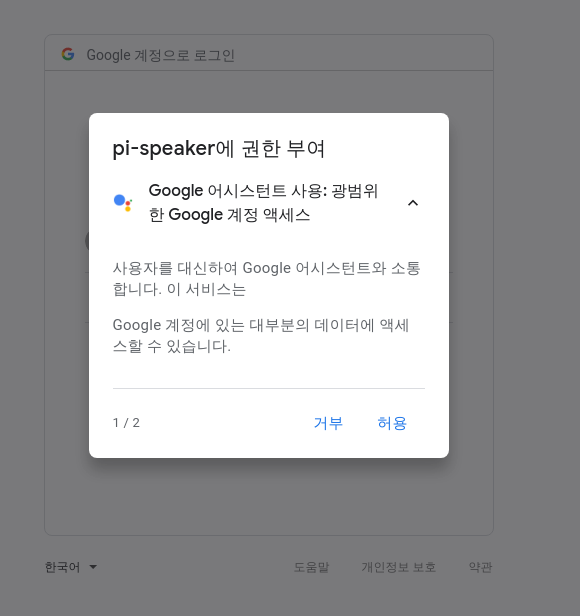This screenshot has width=580, height=616.
Task: Click the divider line above the dialog buttons
Action: pyautogui.click(x=269, y=389)
